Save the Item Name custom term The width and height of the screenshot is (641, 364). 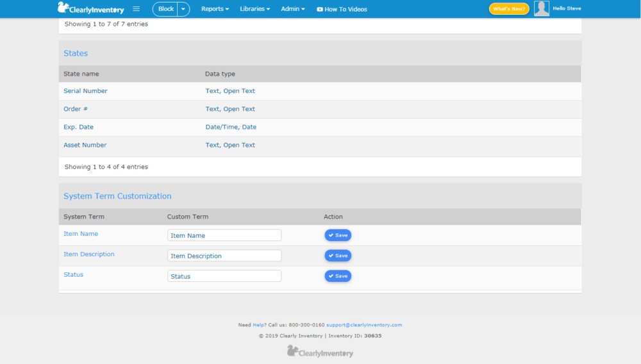pyautogui.click(x=338, y=235)
